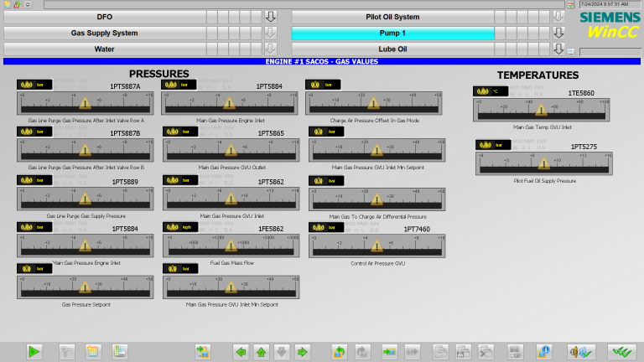Click warning triangle on 1PT7460 gauge
This screenshot has height=362, width=644.
[x=373, y=245]
